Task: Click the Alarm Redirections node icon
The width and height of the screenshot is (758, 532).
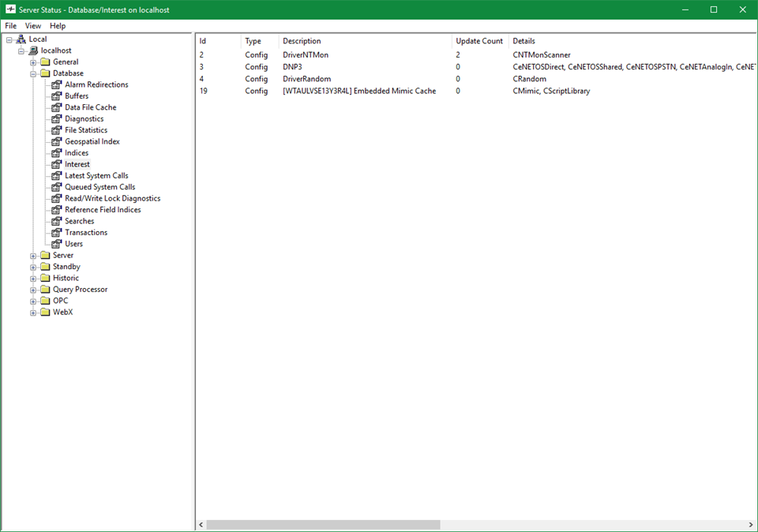Action: point(57,84)
